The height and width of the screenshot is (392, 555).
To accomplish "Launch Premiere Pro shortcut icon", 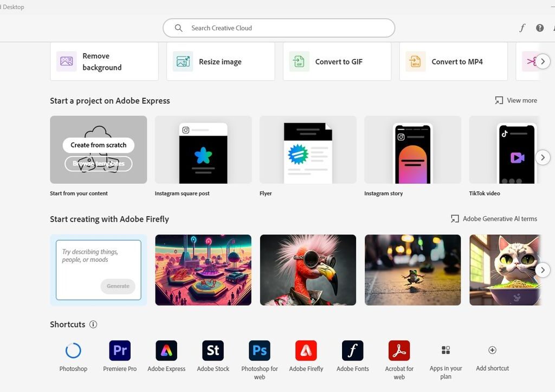I will [120, 351].
